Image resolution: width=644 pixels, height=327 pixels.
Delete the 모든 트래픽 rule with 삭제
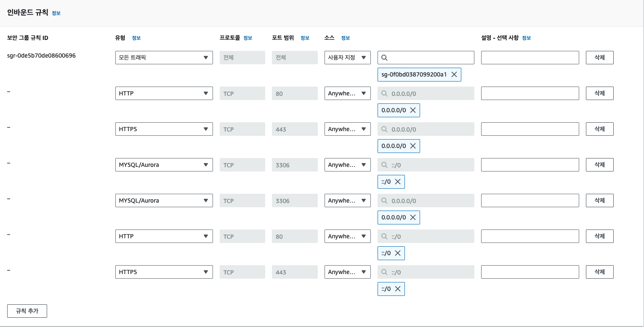(x=599, y=58)
